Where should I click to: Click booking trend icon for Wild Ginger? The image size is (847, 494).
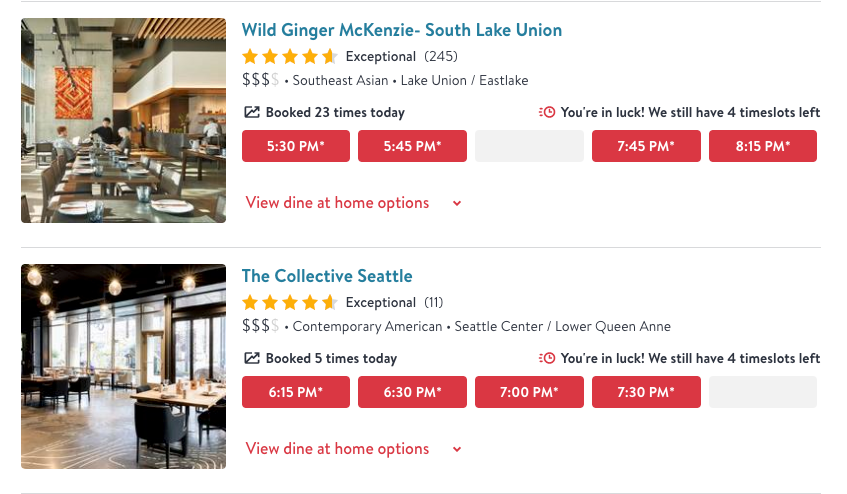pyautogui.click(x=251, y=113)
